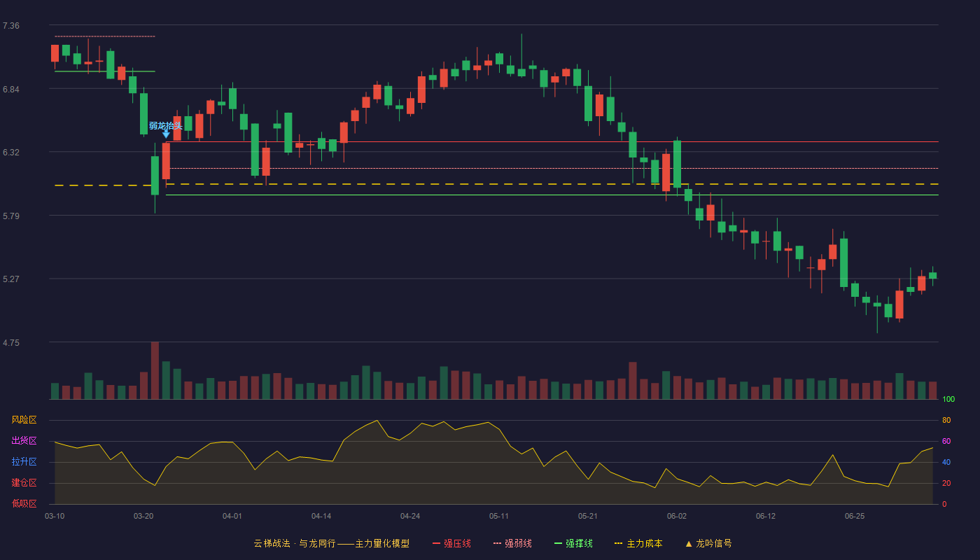Select the 建仓区 zone label

(x=24, y=483)
